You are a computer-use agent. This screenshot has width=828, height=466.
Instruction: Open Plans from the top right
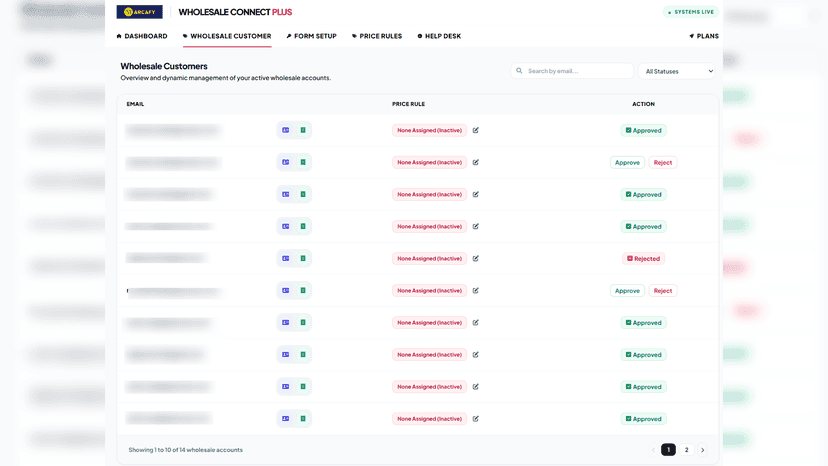pos(704,36)
